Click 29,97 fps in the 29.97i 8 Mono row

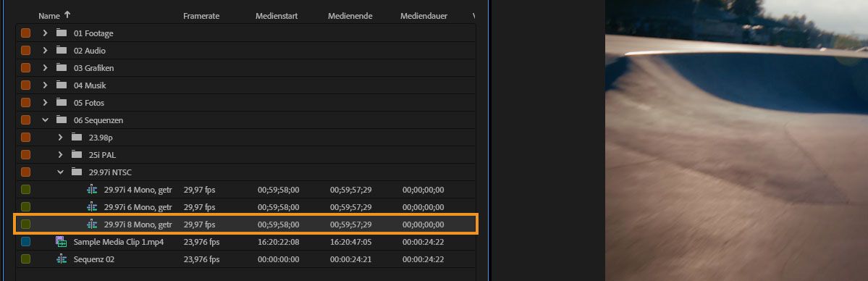(x=199, y=225)
